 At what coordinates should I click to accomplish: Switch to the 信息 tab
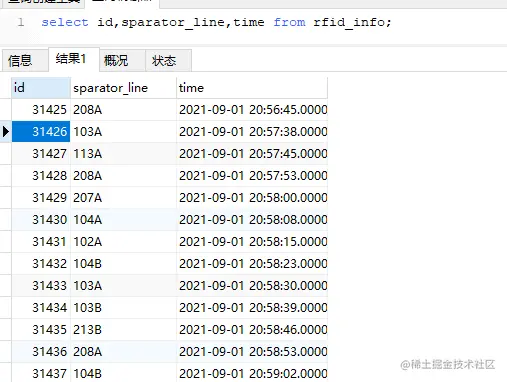(25, 60)
